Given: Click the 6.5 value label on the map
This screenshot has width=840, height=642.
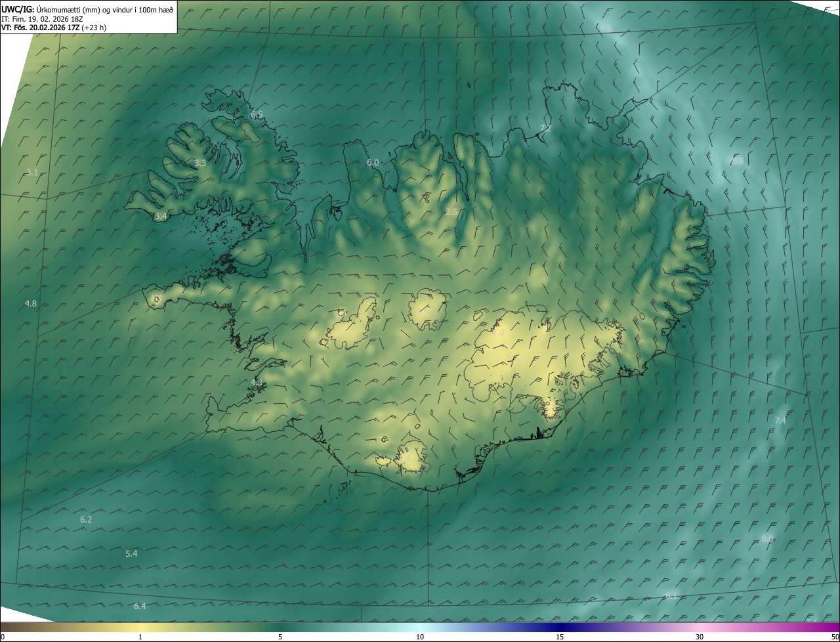Looking at the screenshot, I should [257, 115].
